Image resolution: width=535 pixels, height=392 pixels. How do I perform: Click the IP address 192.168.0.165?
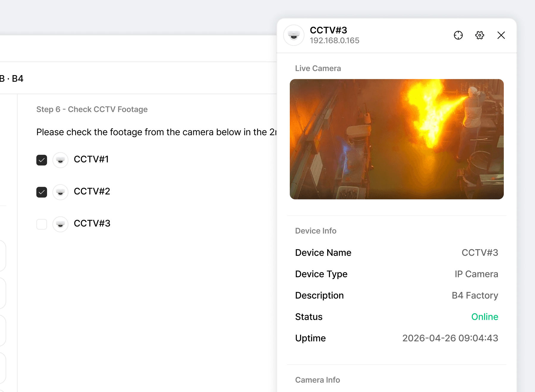coord(334,41)
